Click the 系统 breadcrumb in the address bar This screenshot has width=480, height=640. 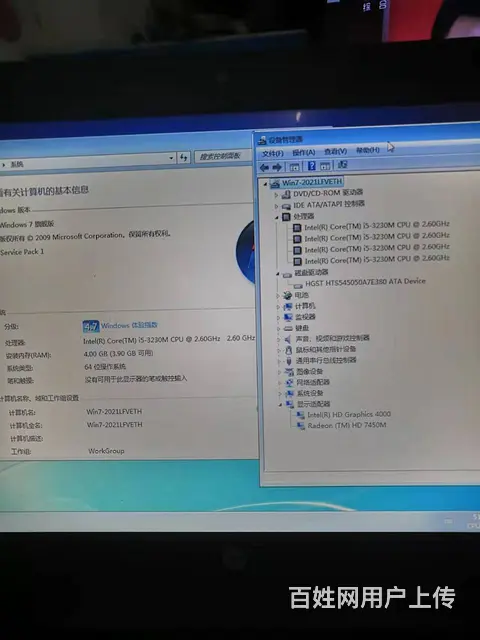[17, 164]
